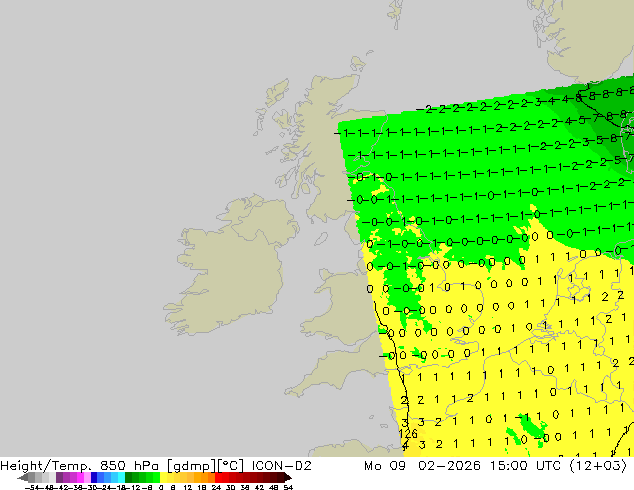634x490 pixels.
Task: Click the dark green swatch in the legend
Action: point(129,477)
